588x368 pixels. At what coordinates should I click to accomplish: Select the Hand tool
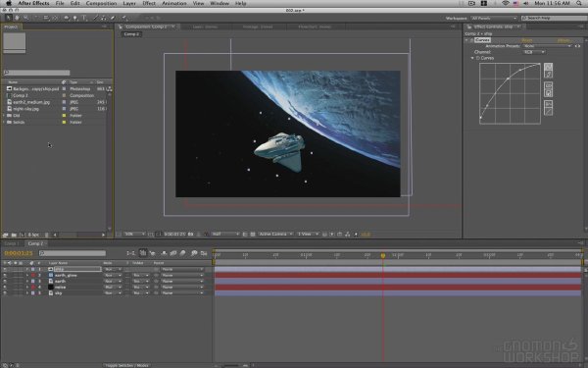click(x=17, y=18)
